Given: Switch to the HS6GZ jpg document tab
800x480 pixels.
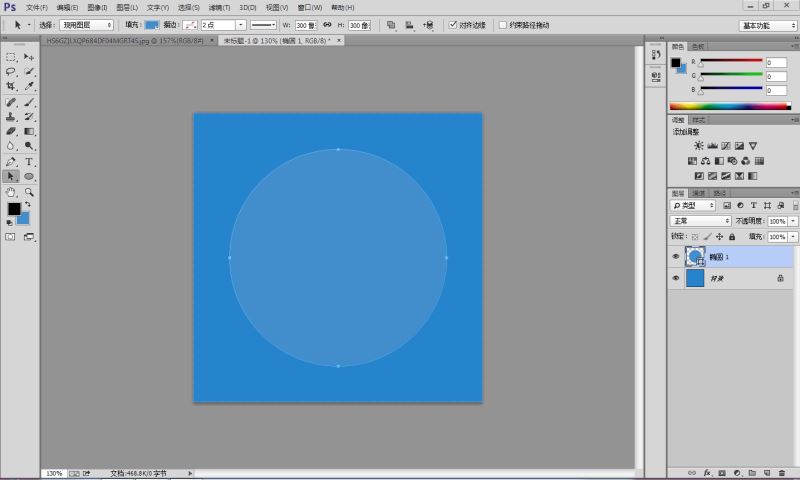Looking at the screenshot, I should [124, 41].
